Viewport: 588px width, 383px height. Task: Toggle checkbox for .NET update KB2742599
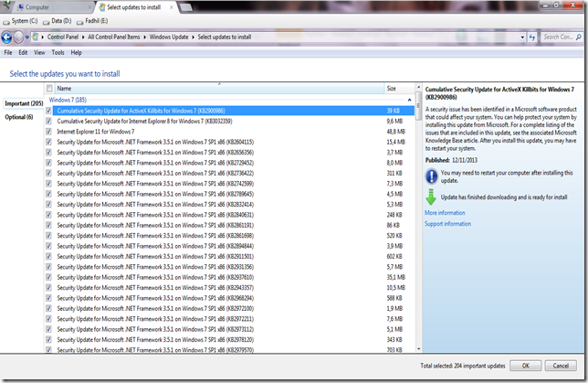tap(48, 184)
